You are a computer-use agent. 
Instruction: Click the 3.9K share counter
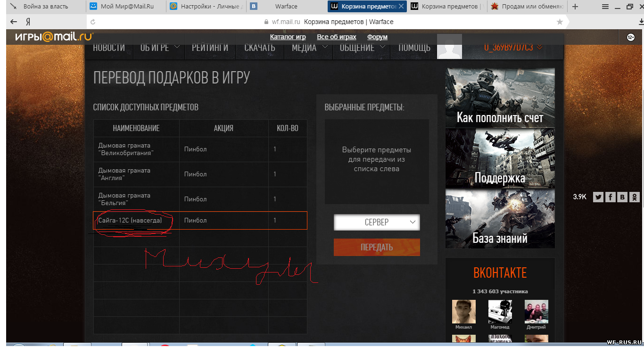[x=579, y=197]
